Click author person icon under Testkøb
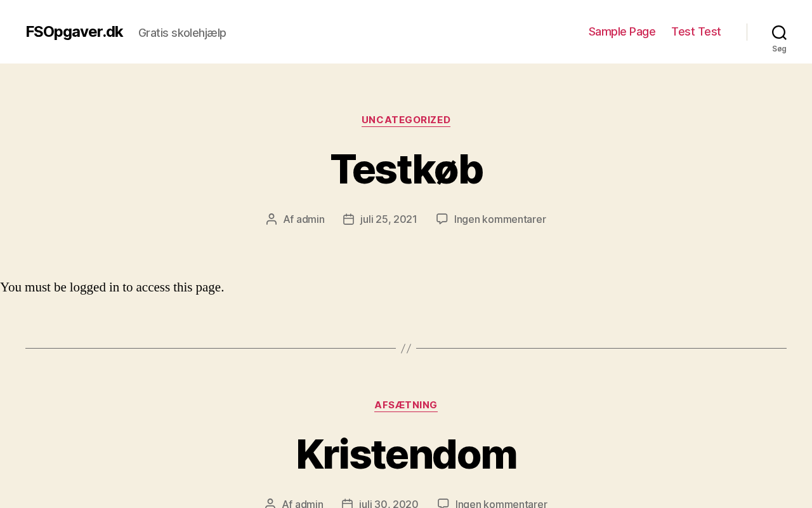The height and width of the screenshot is (508, 812). [x=272, y=219]
